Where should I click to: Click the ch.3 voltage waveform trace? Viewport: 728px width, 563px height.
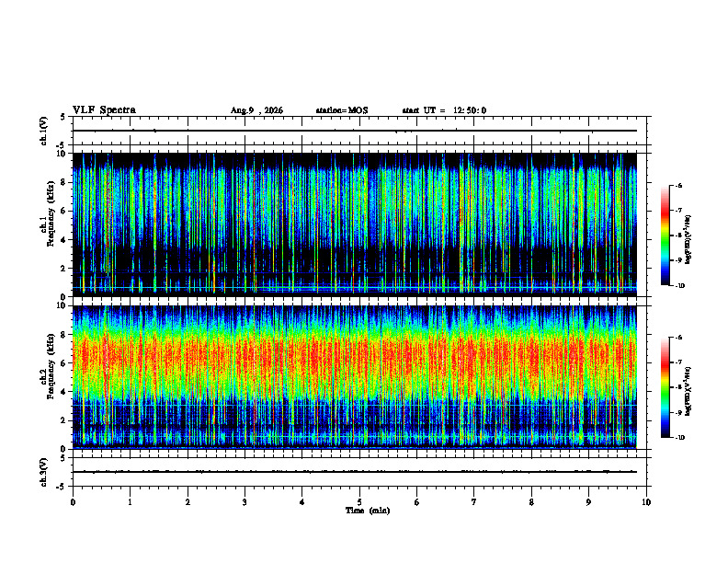coord(355,472)
